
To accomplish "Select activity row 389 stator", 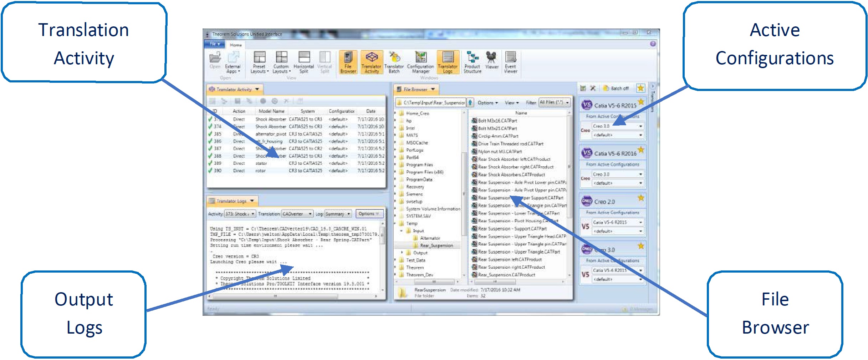I will tap(296, 163).
